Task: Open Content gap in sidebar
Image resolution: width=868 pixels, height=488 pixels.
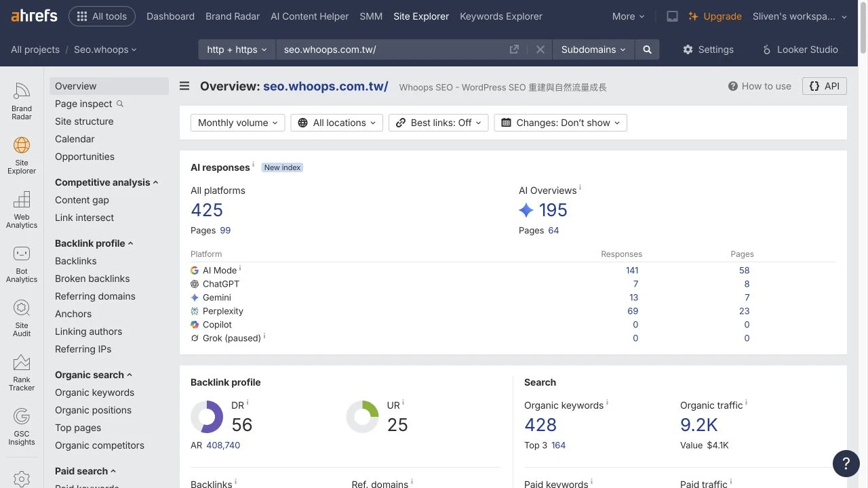Action: click(82, 200)
